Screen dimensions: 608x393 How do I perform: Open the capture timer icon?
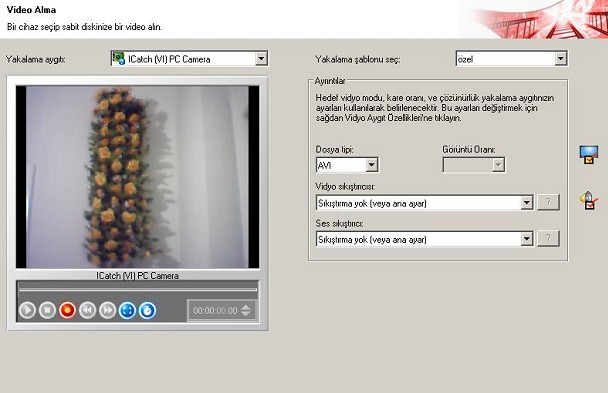[x=147, y=310]
